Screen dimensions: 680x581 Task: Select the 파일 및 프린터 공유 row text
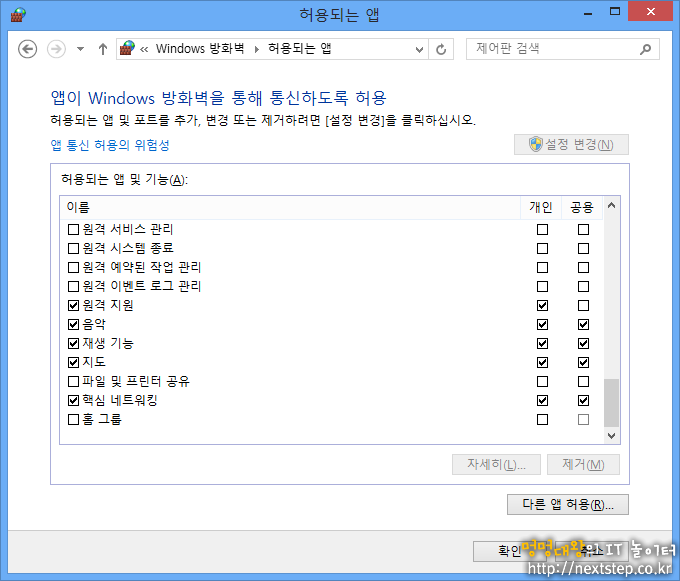click(x=136, y=381)
